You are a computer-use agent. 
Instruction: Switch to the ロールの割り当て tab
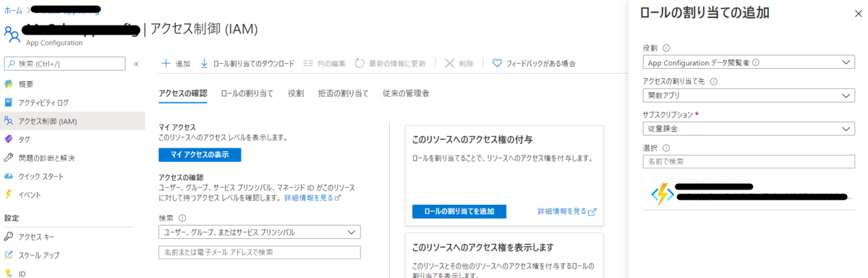247,93
